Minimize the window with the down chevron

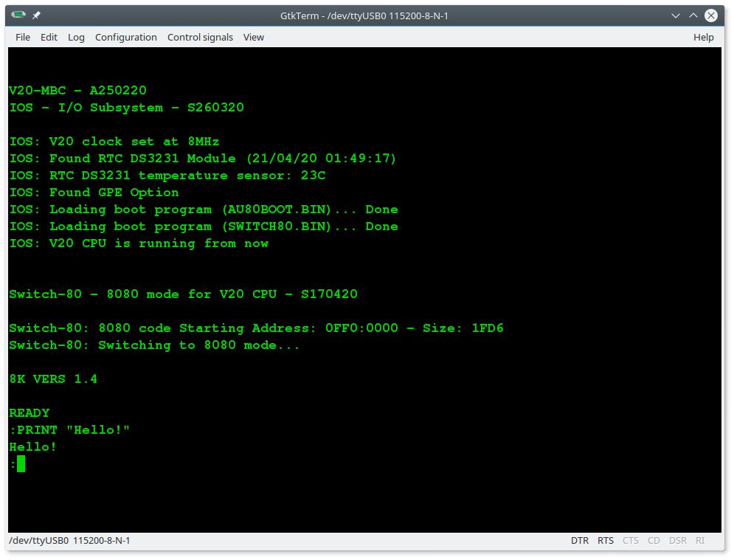(676, 15)
